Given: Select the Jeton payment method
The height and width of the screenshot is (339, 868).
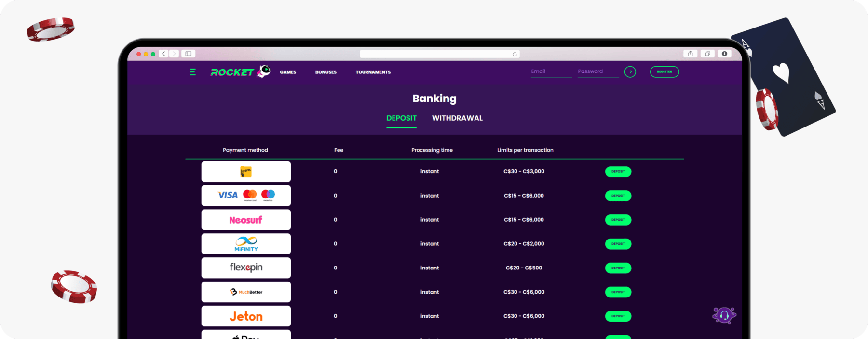Looking at the screenshot, I should pos(246,316).
